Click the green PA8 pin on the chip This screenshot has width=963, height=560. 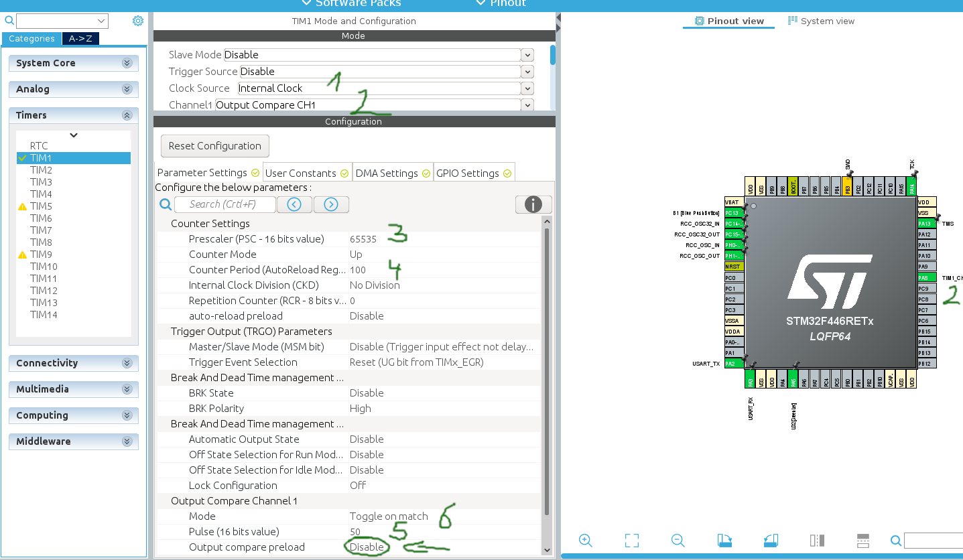point(926,278)
